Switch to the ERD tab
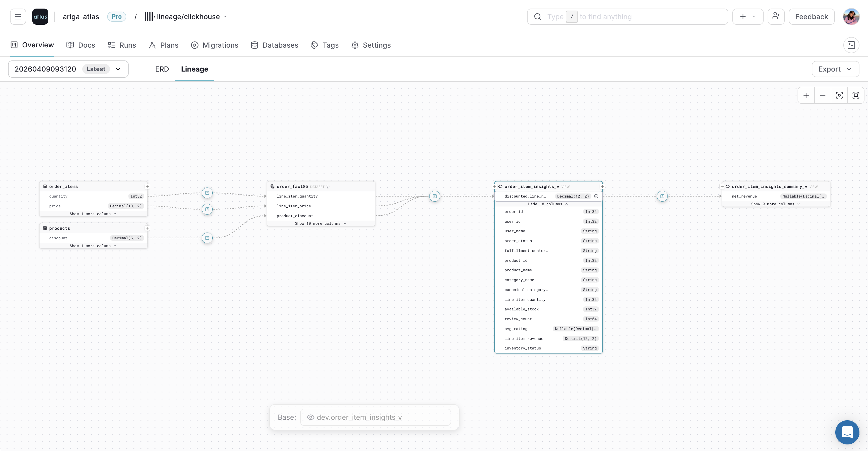The width and height of the screenshot is (868, 451). (162, 69)
